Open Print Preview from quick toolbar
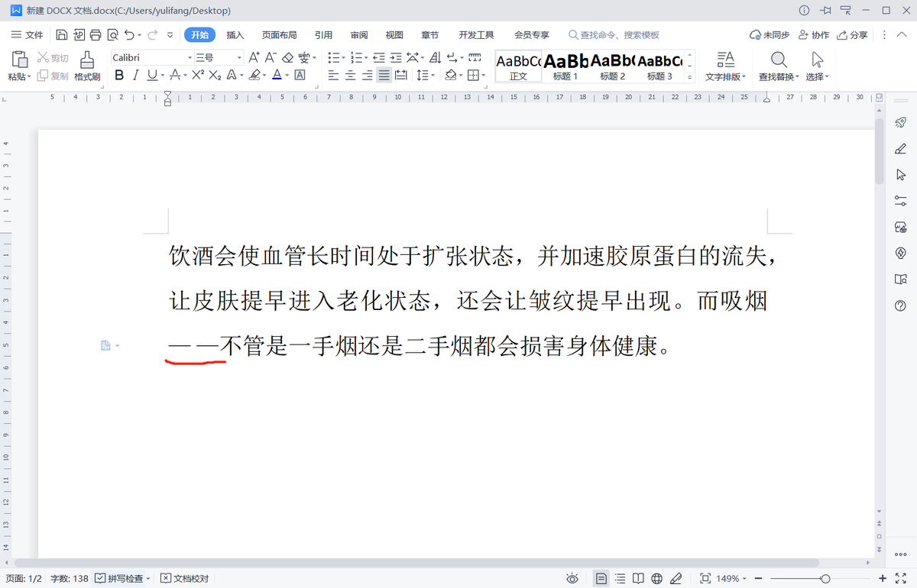 click(112, 34)
